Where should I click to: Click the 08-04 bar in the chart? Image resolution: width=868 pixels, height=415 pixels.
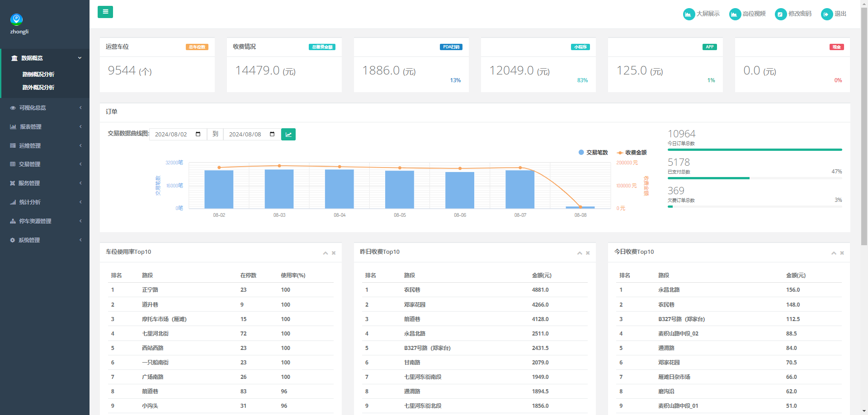coord(340,189)
